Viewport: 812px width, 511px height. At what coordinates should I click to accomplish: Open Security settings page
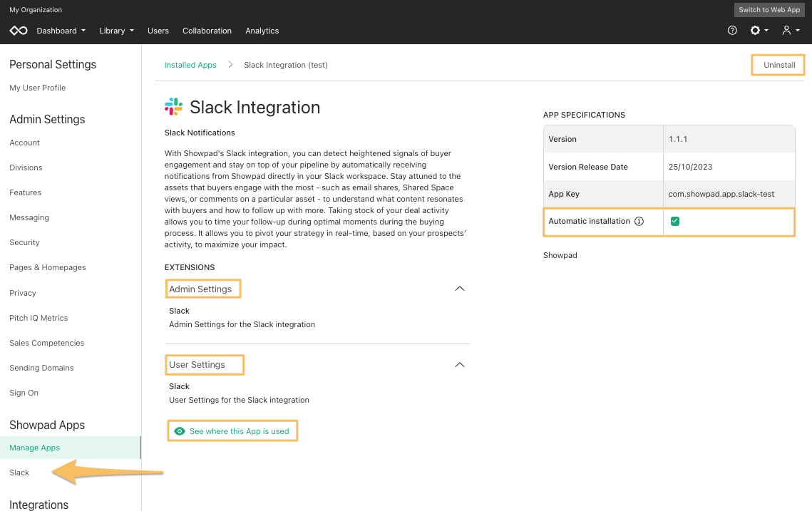[x=24, y=242]
